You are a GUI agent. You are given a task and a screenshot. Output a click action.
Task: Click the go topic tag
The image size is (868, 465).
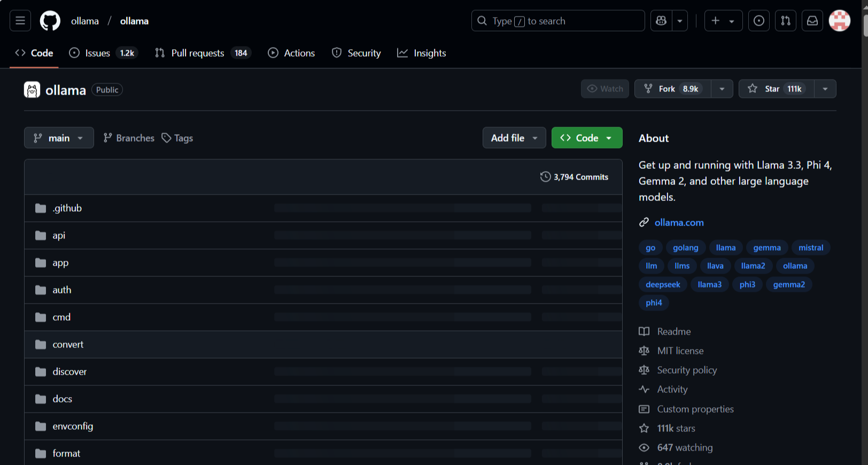coord(650,247)
